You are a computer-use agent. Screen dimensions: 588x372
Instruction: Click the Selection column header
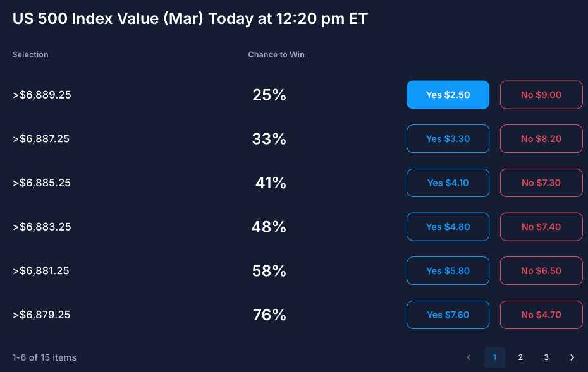(x=30, y=54)
